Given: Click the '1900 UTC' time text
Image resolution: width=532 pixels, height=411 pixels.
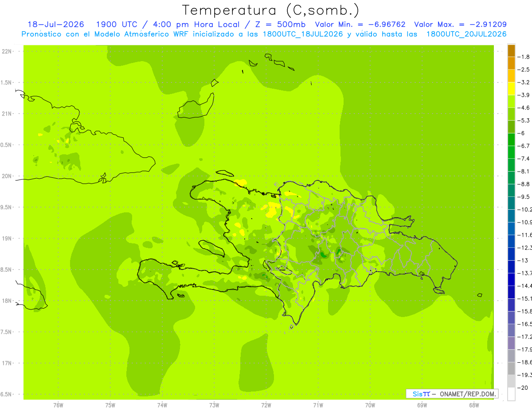Looking at the screenshot, I should (116, 24).
